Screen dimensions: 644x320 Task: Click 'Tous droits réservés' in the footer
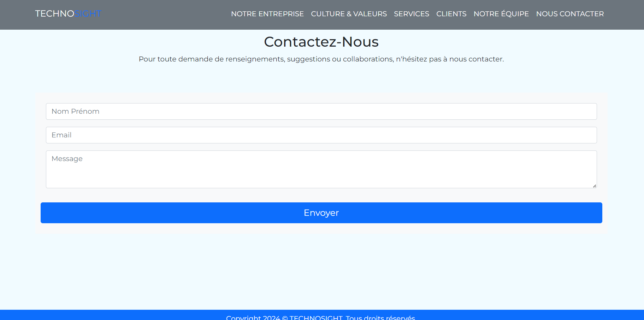coord(380,318)
